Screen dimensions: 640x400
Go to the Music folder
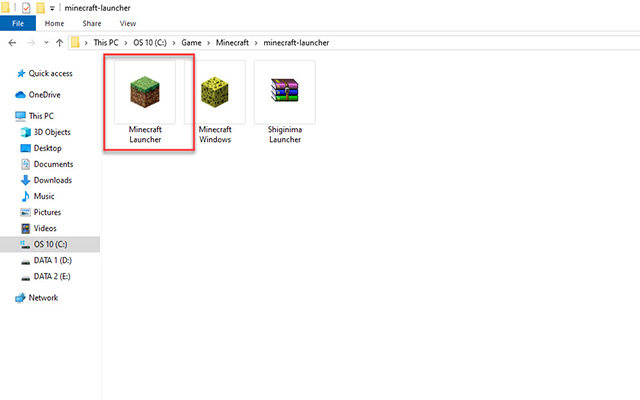[44, 196]
